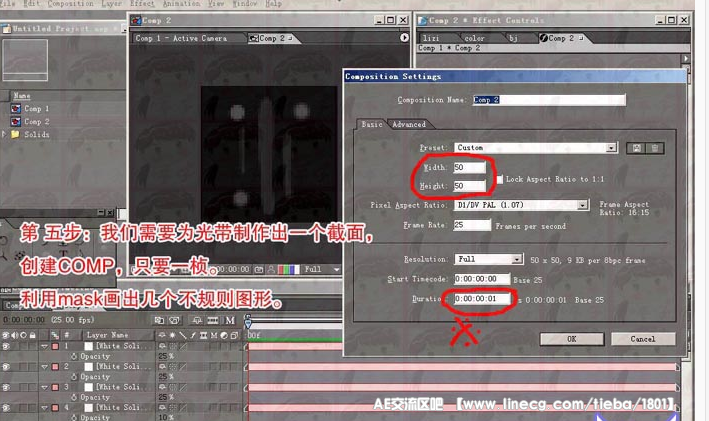Enable Lock Aspect Ratio to 1:1 checkbox
Image resolution: width=709 pixels, height=421 pixels.
(500, 180)
